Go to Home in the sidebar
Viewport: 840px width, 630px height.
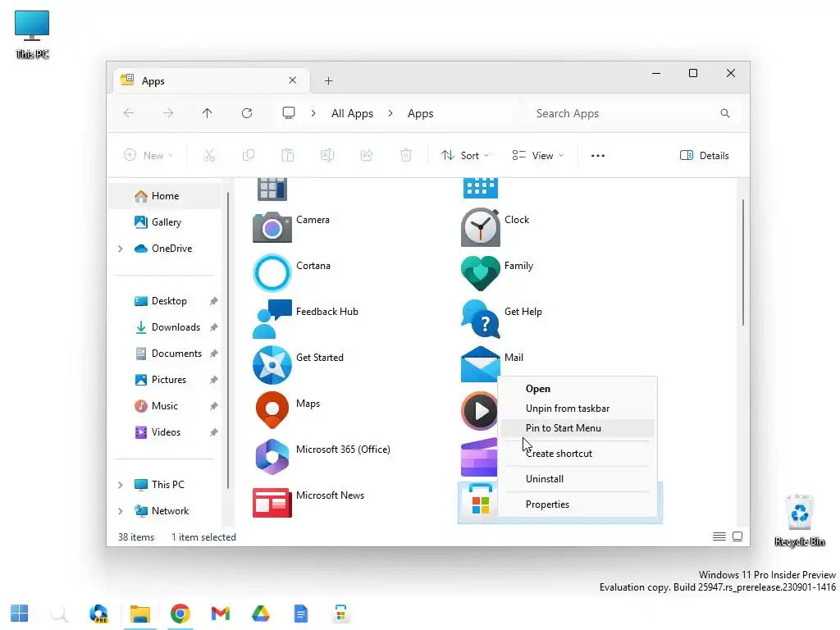coord(165,196)
